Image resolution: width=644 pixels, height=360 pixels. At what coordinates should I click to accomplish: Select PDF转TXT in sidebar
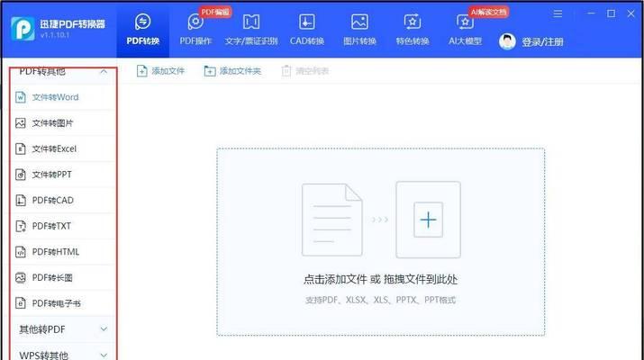pos(63,226)
